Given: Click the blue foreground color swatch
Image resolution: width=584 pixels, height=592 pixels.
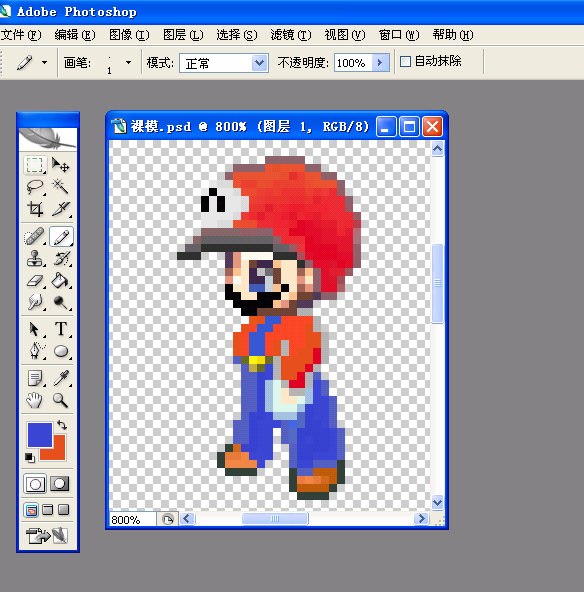Looking at the screenshot, I should tap(40, 435).
